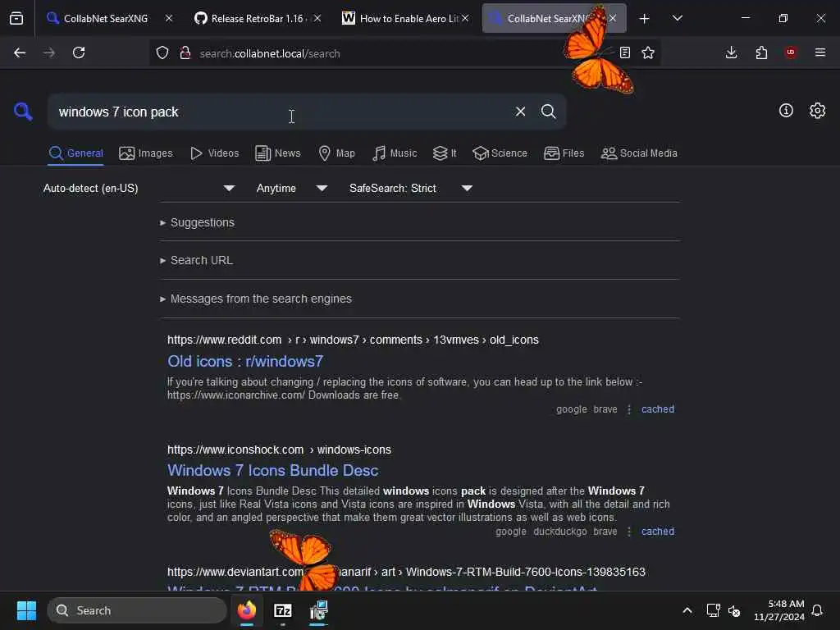Switch to the Music search category

tap(395, 153)
